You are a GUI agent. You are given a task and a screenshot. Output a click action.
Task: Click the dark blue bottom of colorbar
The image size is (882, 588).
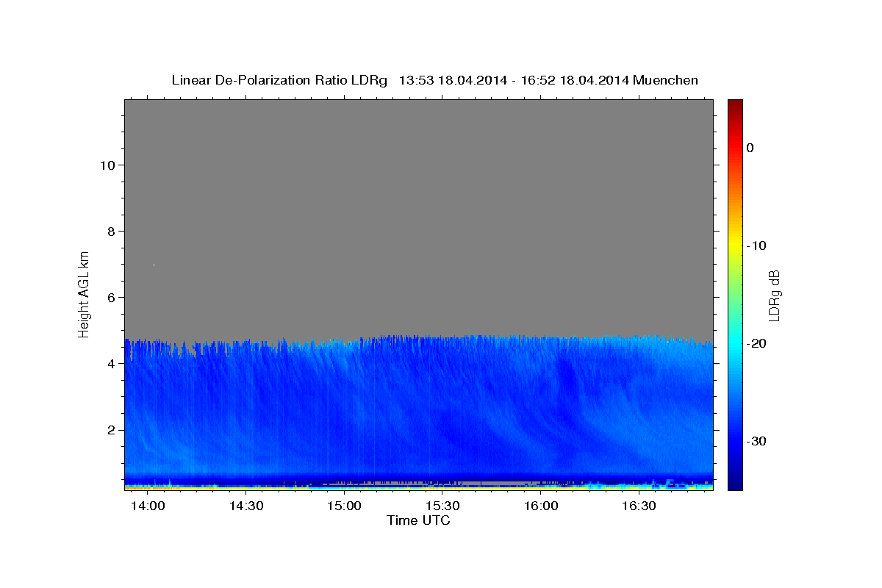[735, 481]
